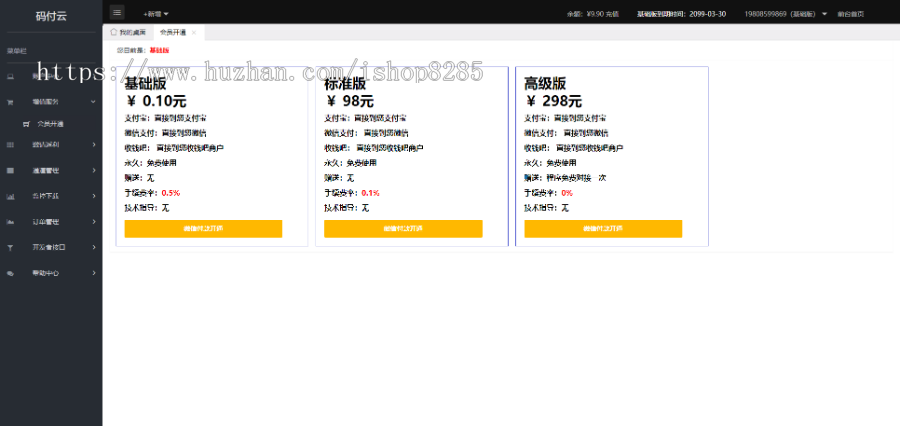This screenshot has width=900, height=426.
Task: Click the 基础版 card heading
Action: pyautogui.click(x=145, y=84)
